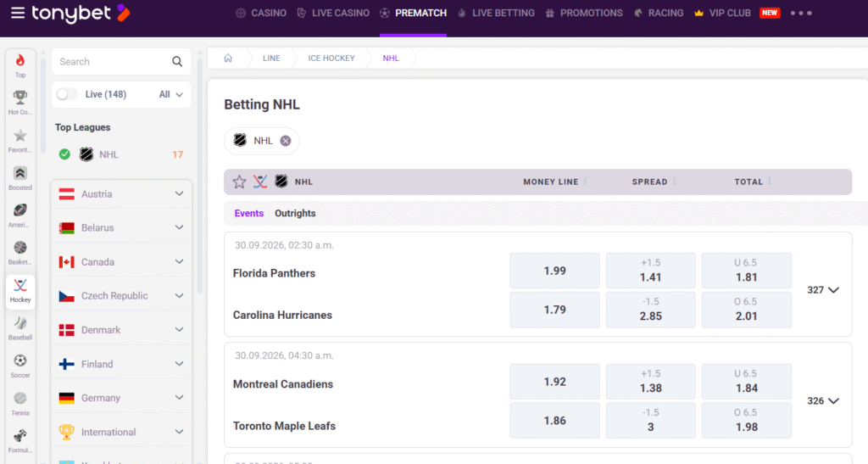The width and height of the screenshot is (868, 464).
Task: Bet Over 6.5 total at 1.98
Action: click(x=747, y=420)
